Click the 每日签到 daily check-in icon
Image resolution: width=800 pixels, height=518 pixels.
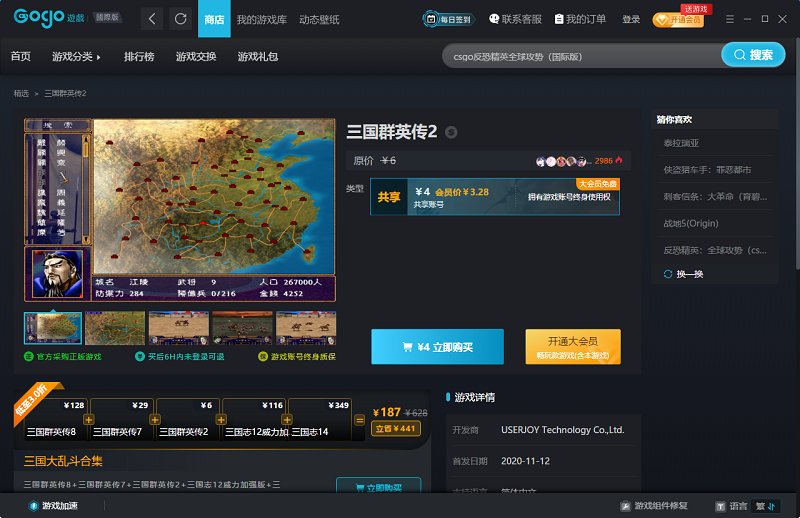point(448,19)
